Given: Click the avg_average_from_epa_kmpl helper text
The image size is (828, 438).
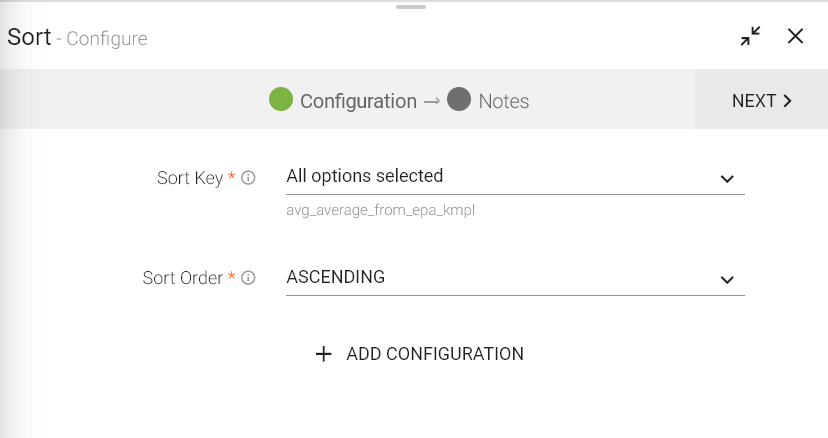Looking at the screenshot, I should click(x=380, y=211).
